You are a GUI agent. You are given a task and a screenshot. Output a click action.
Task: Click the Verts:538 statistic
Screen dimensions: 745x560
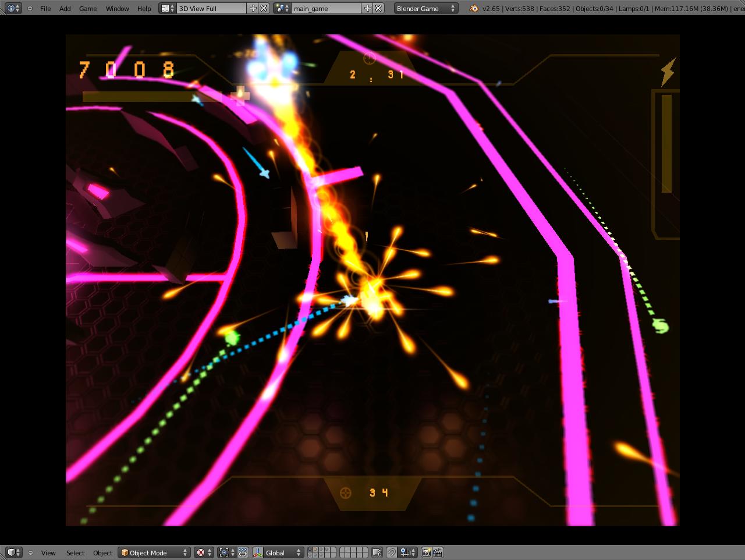[520, 9]
